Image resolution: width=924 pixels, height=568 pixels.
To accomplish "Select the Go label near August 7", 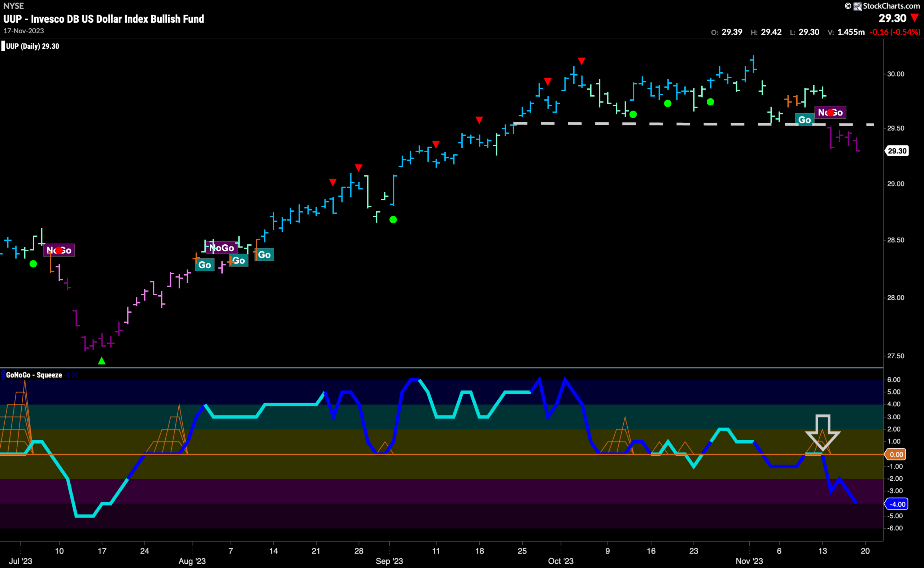I will click(239, 260).
